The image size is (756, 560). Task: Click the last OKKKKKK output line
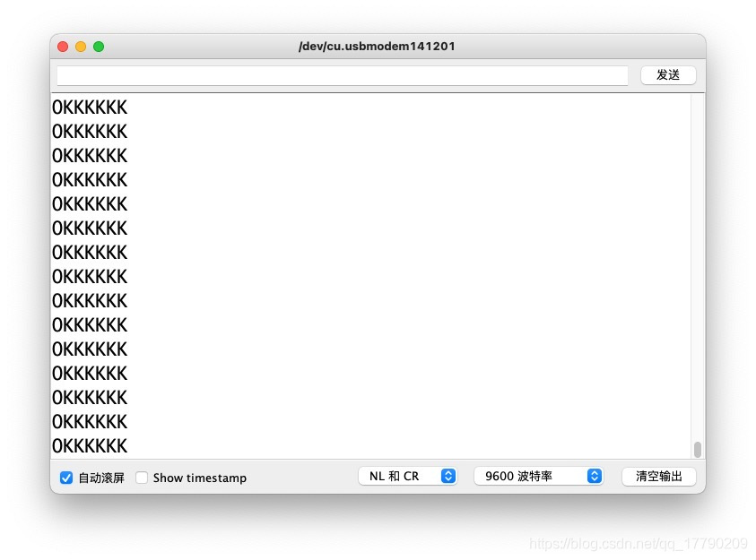click(x=90, y=446)
